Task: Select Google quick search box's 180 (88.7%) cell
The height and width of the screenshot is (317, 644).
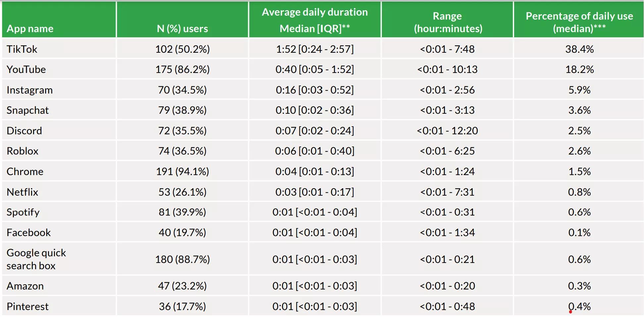Action: click(182, 259)
